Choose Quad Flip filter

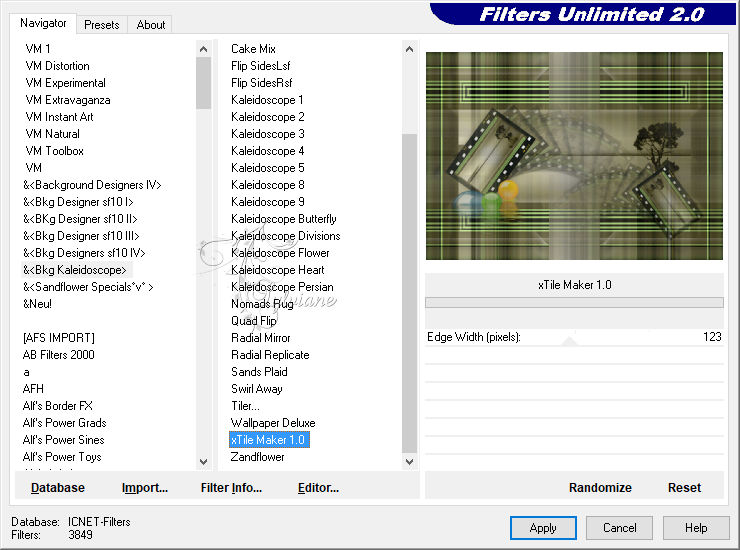(253, 321)
